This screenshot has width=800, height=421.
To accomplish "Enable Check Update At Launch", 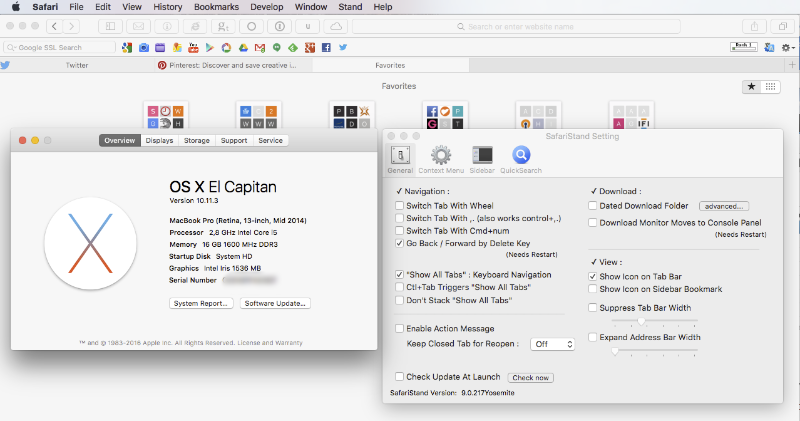I will [399, 377].
